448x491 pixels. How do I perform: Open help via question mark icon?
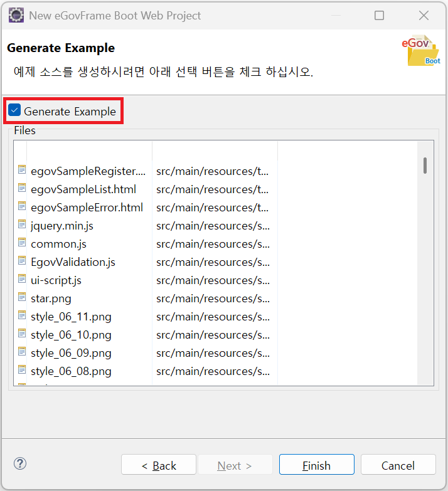[x=20, y=464]
